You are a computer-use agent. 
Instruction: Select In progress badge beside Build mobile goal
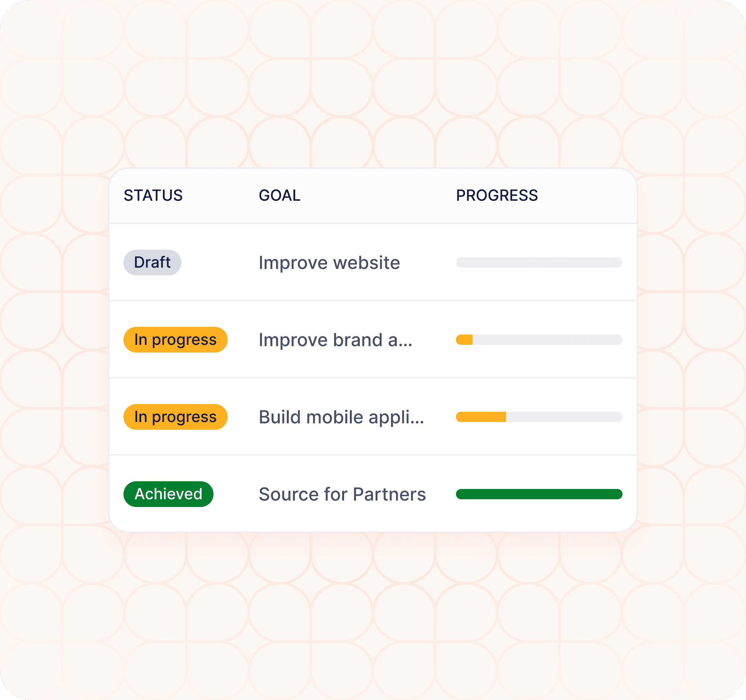[175, 417]
